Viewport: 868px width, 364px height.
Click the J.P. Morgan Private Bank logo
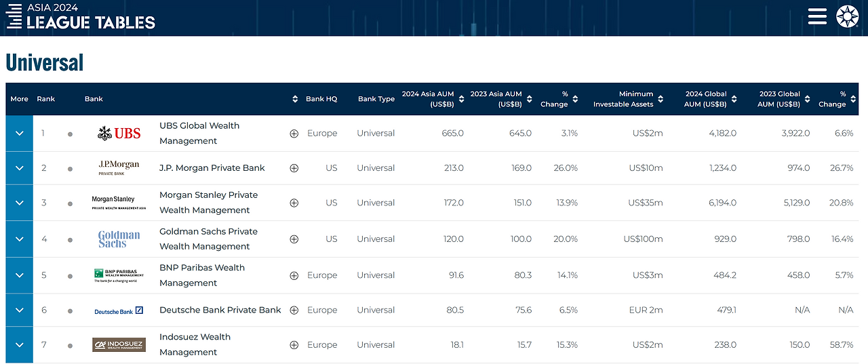119,168
